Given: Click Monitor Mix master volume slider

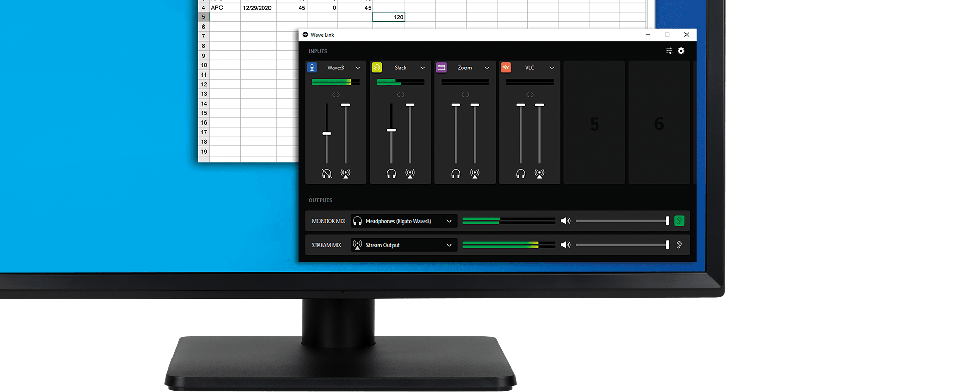Looking at the screenshot, I should pyautogui.click(x=622, y=221).
